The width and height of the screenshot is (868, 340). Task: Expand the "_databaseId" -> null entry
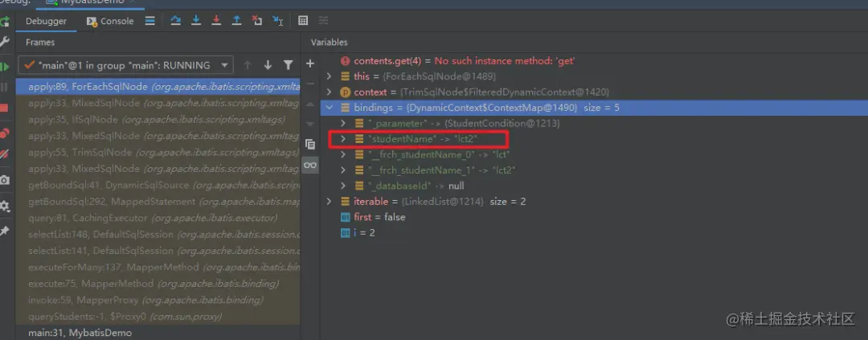[343, 186]
